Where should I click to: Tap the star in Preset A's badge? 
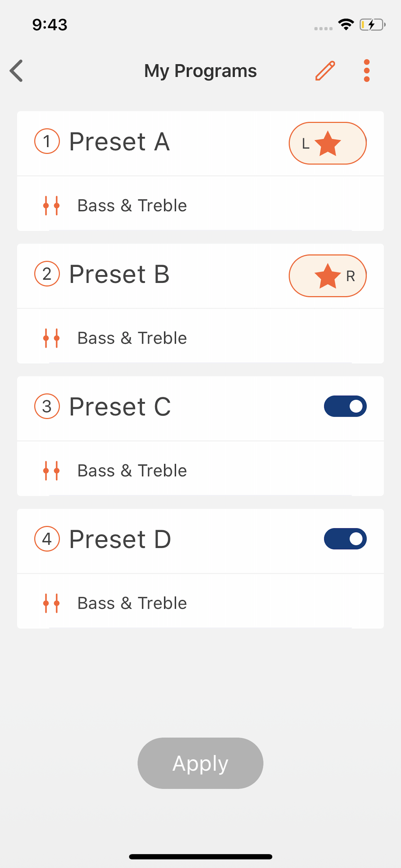(327, 144)
